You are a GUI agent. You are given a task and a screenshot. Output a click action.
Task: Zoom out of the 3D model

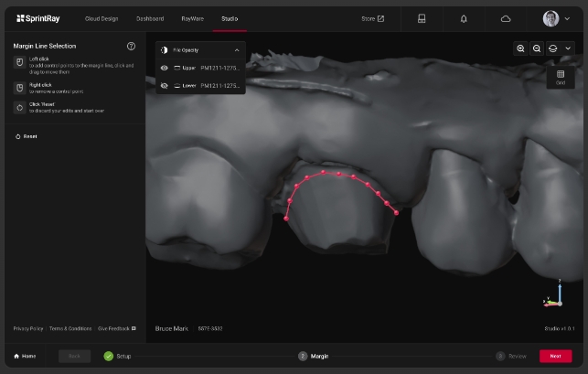click(x=537, y=48)
